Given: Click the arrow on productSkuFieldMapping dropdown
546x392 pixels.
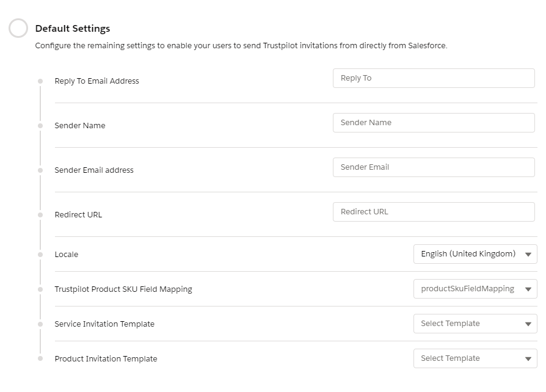Looking at the screenshot, I should pyautogui.click(x=529, y=289).
